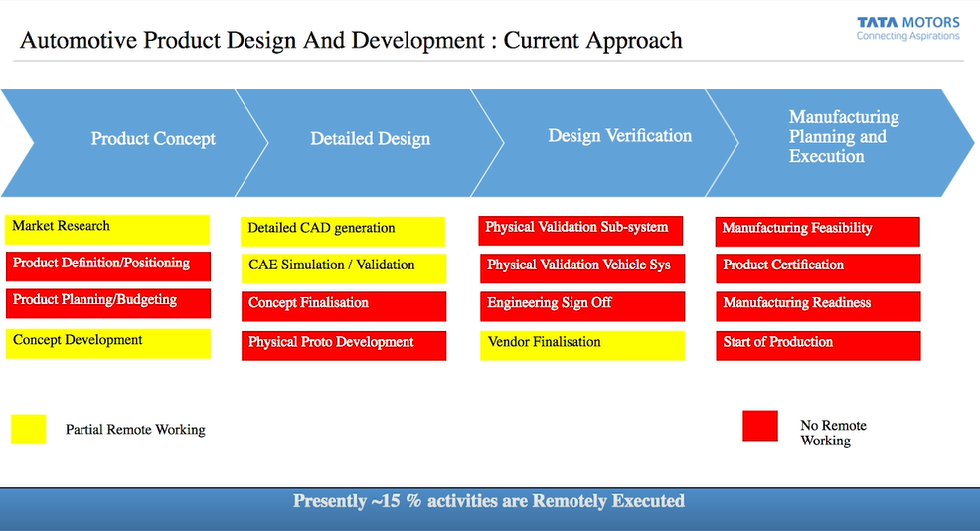The image size is (980, 531).
Task: Click Product Definition/Positioning box
Action: pos(107,265)
